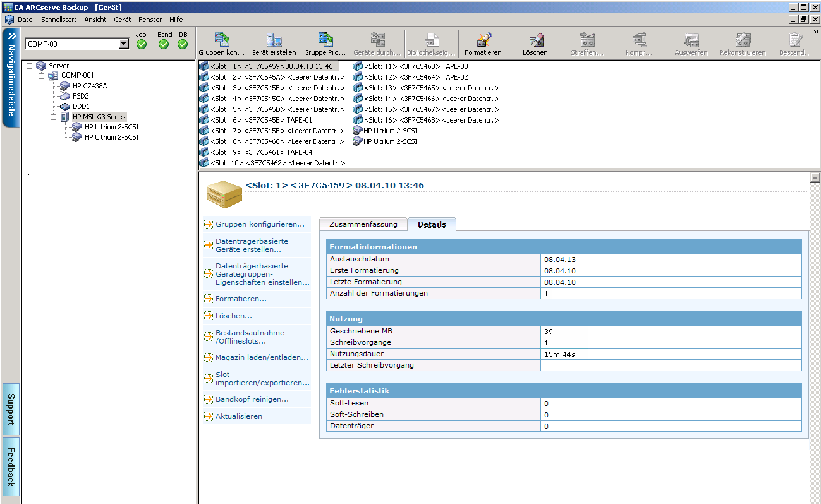The height and width of the screenshot is (504, 821).
Task: Click the Löschen toolbar icon
Action: click(x=535, y=40)
